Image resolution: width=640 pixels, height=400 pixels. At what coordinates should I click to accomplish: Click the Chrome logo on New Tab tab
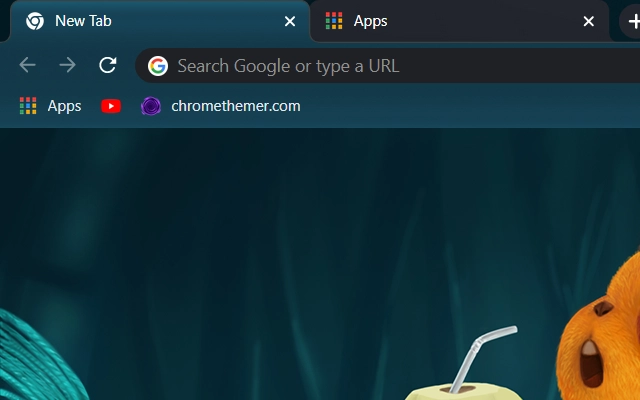click(35, 21)
